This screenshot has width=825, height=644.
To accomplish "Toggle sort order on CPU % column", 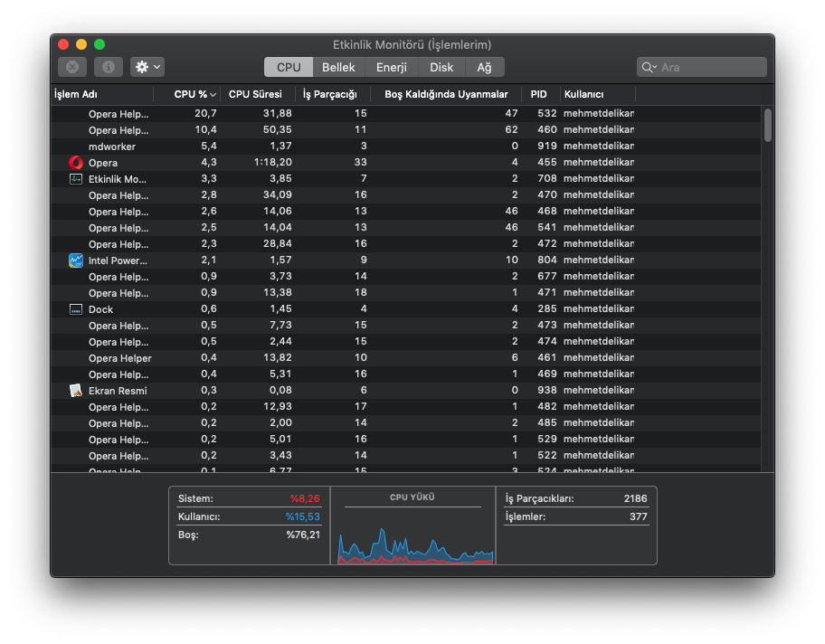I will click(194, 94).
